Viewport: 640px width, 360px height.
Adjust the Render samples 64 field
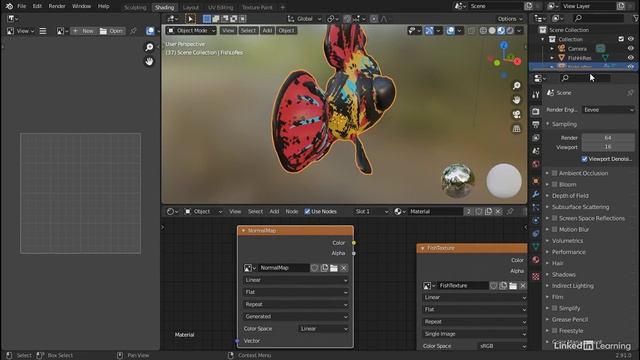pos(608,138)
